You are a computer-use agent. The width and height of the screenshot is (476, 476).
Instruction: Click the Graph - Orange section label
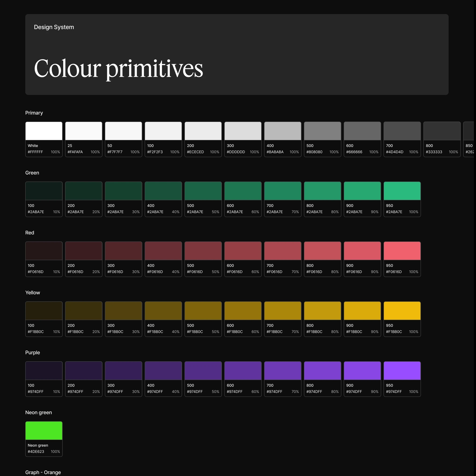click(43, 472)
